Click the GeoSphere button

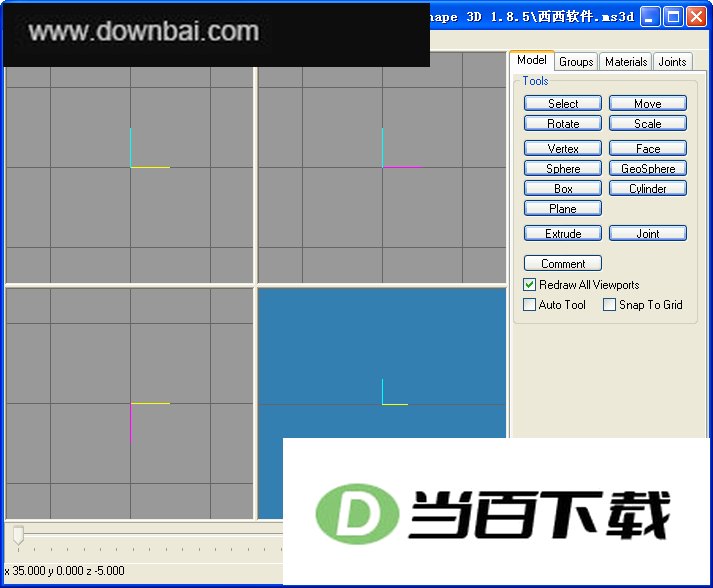pos(648,168)
